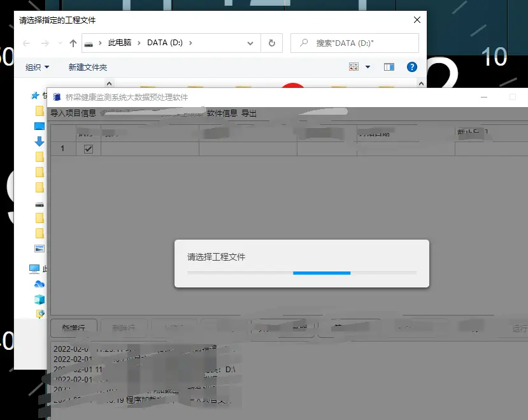
Task: Open the 组织 dropdown menu
Action: coord(38,68)
